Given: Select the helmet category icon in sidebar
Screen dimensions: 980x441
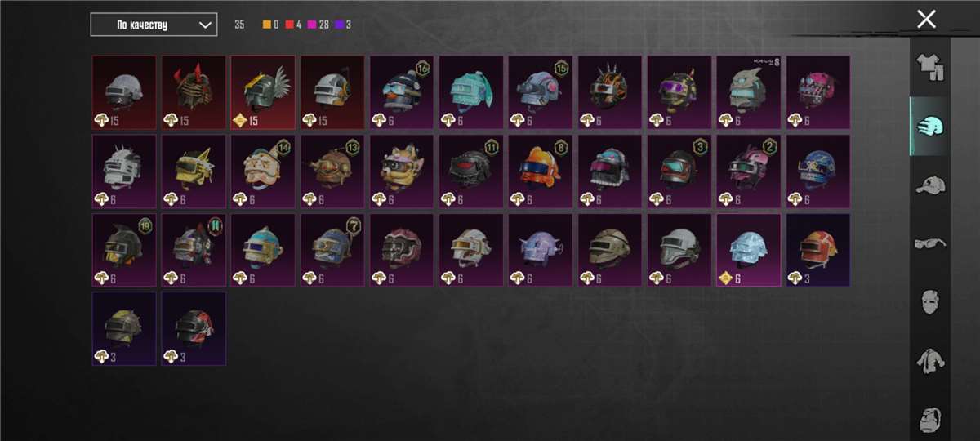Looking at the screenshot, I should click(x=929, y=127).
